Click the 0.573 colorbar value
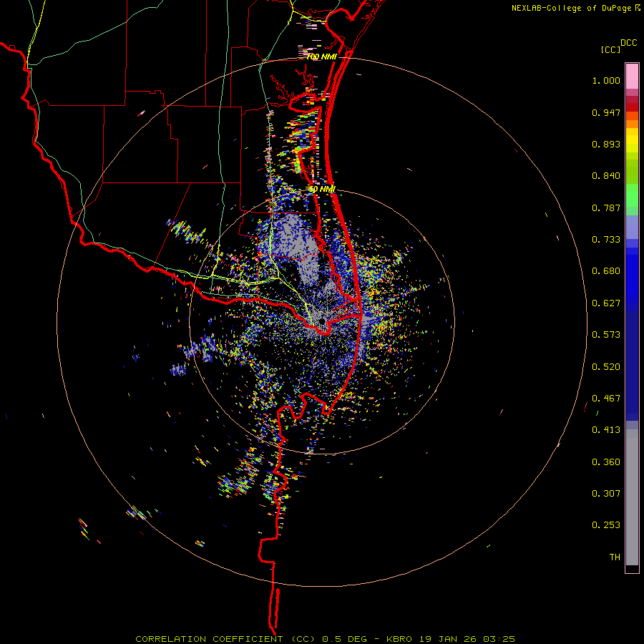644x644 pixels. pos(606,335)
